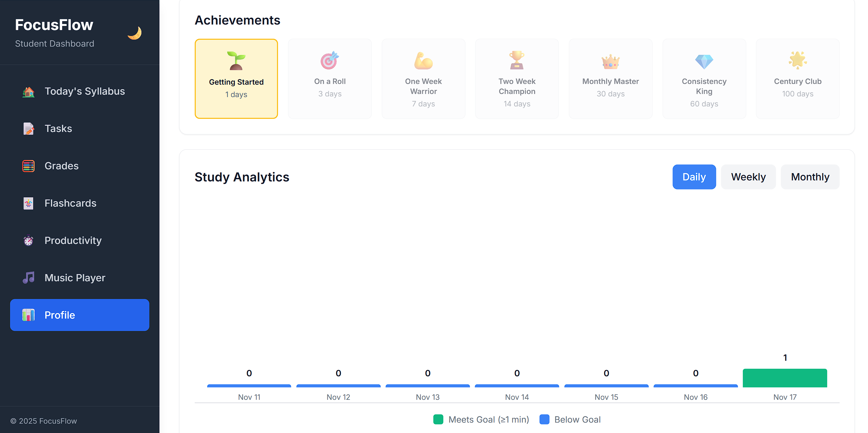Switch analytics to Daily view
Image resolution: width=868 pixels, height=433 pixels.
pyautogui.click(x=694, y=177)
